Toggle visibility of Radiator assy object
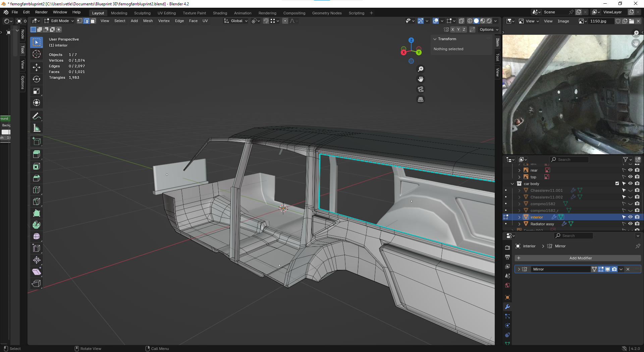 [x=630, y=224]
